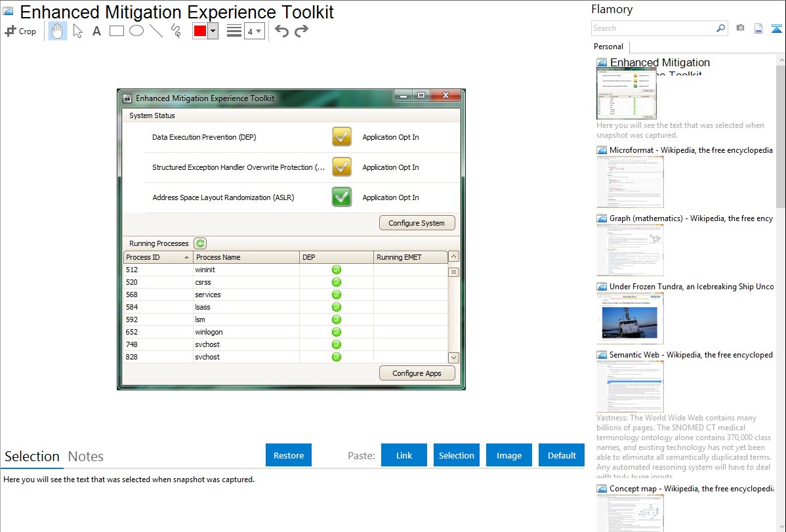Open the line width dropdown showing 4

coord(255,31)
